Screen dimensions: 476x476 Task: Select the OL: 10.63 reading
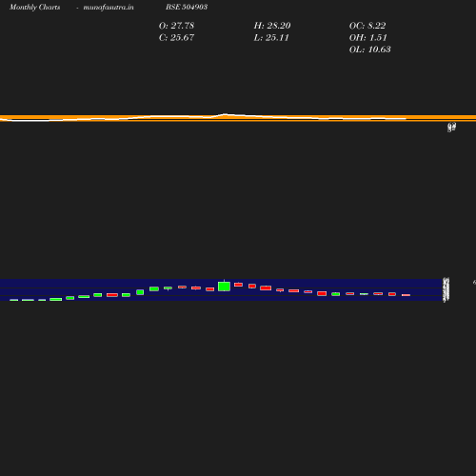(370, 50)
